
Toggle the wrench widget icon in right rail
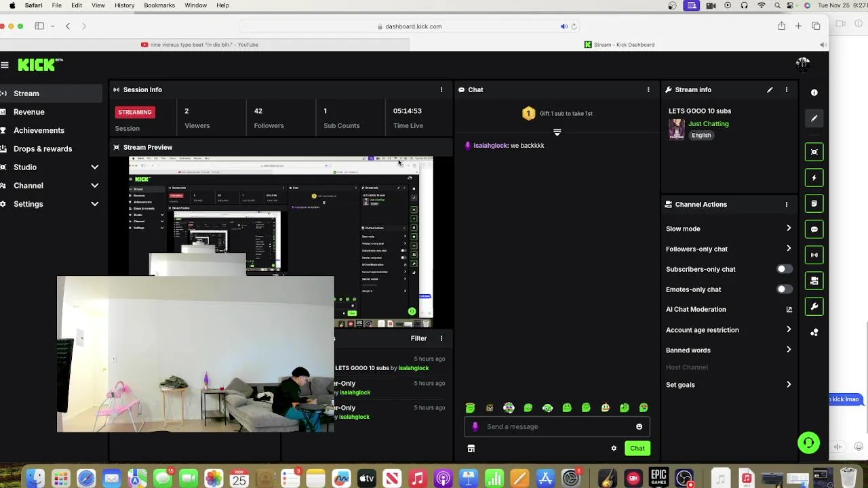814,306
